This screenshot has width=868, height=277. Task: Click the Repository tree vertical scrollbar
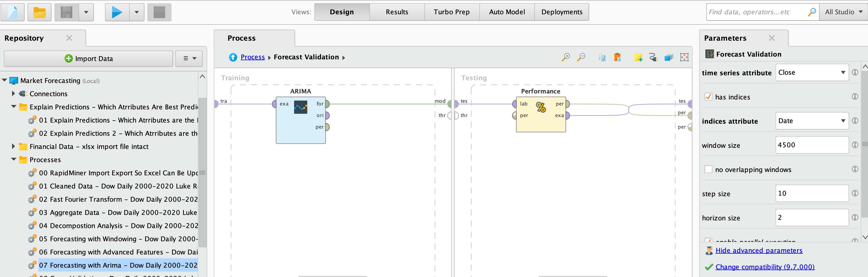(202, 173)
